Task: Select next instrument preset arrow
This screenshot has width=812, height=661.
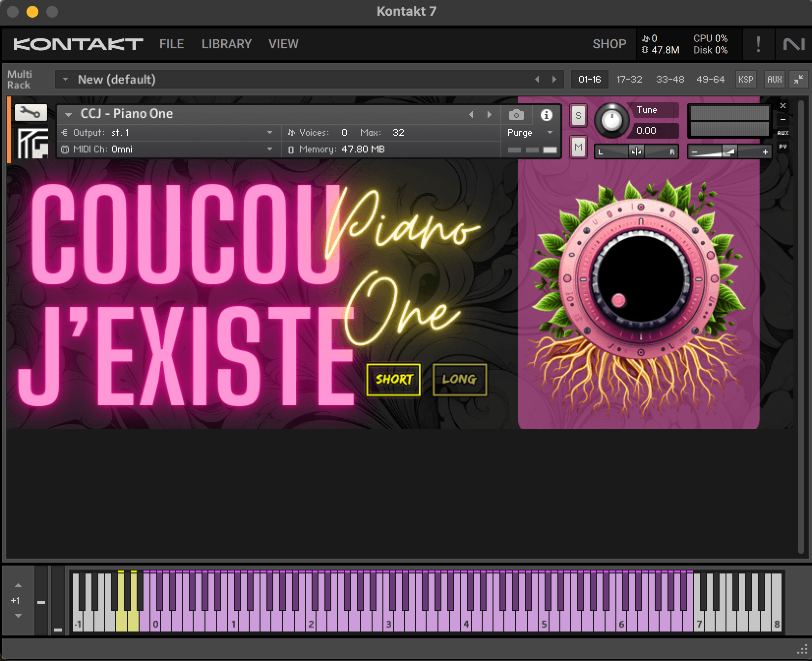Action: (489, 115)
